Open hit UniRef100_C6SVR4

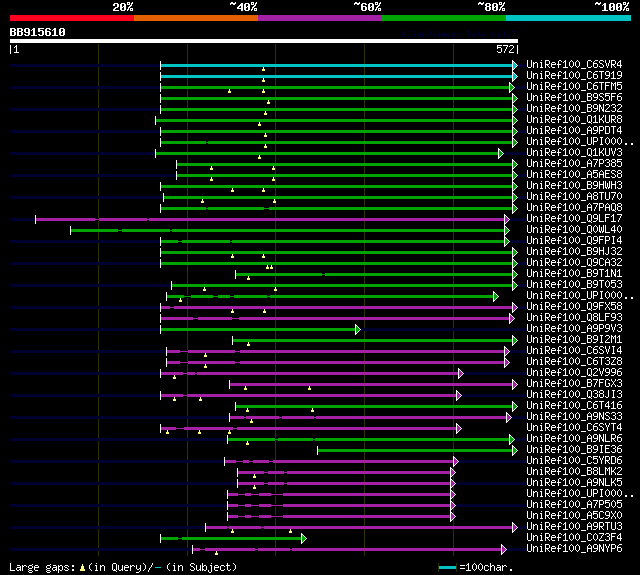(x=574, y=64)
